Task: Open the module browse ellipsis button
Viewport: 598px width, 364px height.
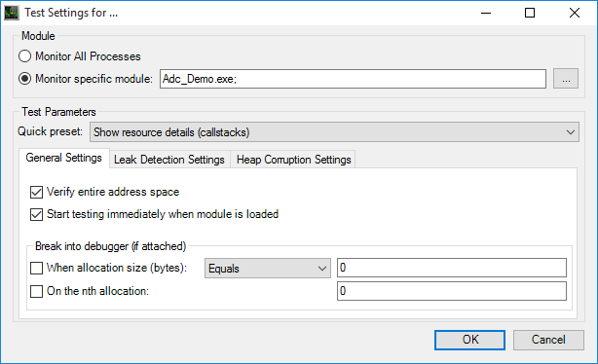Action: click(566, 79)
